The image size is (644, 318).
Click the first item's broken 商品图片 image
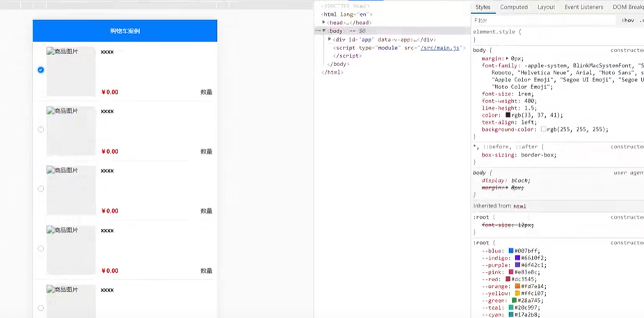(71, 72)
